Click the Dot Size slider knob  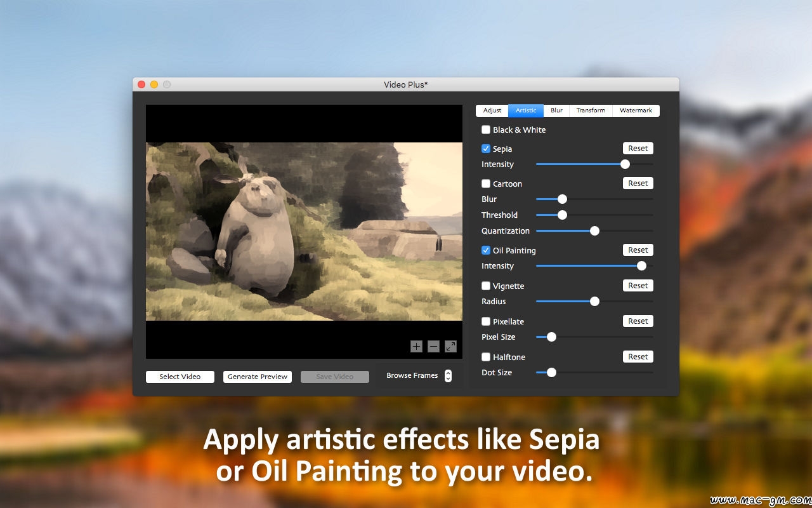[x=551, y=372]
